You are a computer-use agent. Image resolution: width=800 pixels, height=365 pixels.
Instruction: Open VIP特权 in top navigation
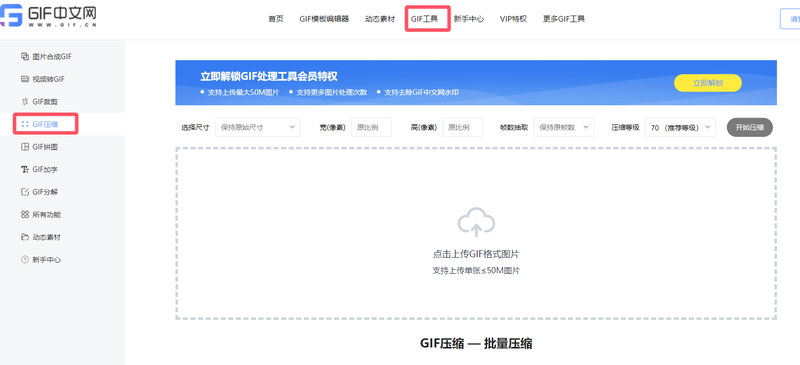click(x=513, y=19)
